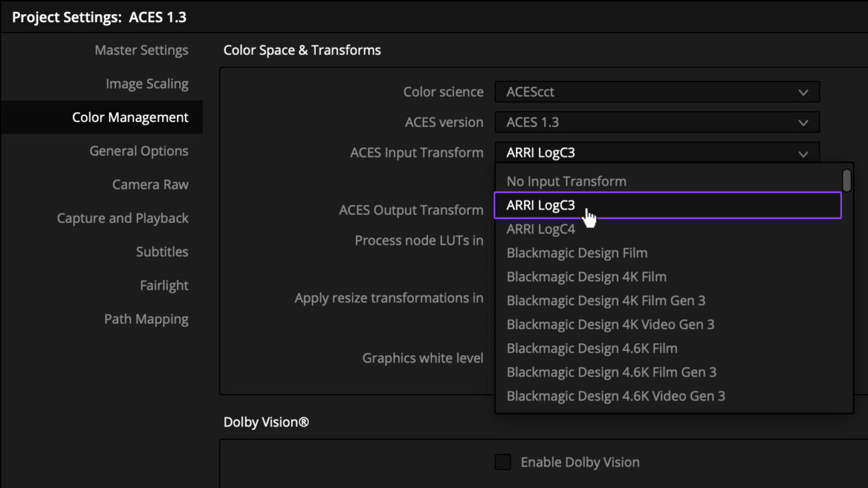868x488 pixels.
Task: Select "Blackmagic Design Film" option
Action: (577, 252)
